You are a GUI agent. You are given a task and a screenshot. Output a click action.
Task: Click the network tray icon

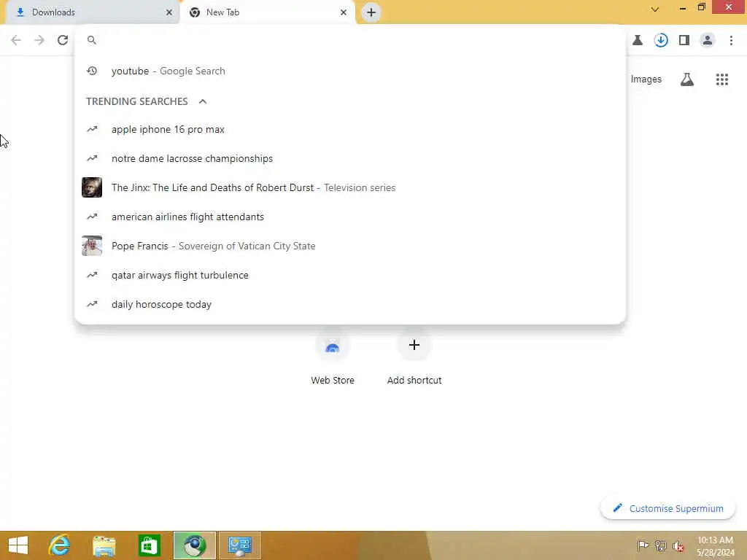click(660, 545)
